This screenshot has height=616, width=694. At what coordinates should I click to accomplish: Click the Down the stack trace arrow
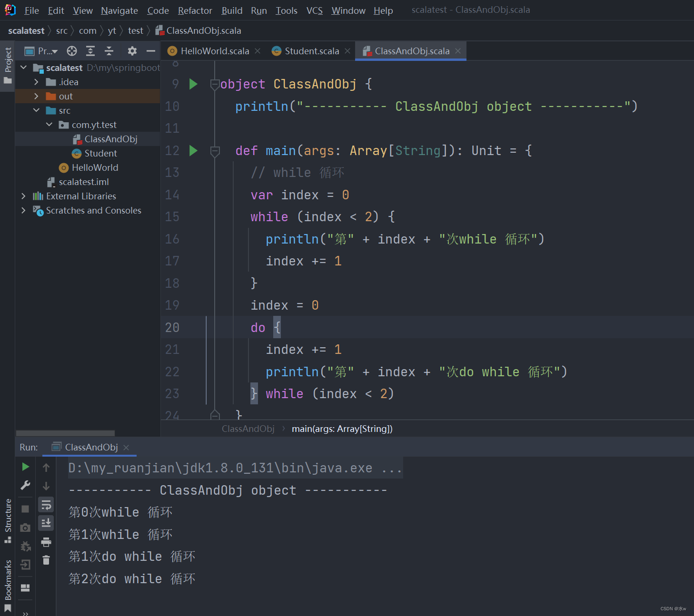(x=46, y=486)
